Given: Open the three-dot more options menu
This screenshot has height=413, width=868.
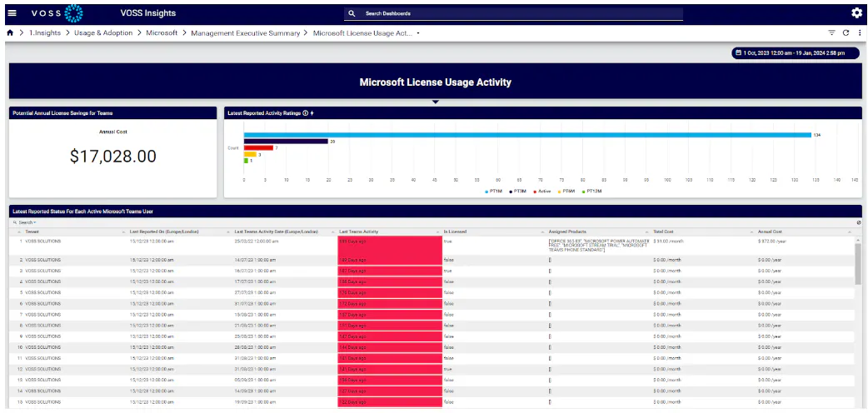Looking at the screenshot, I should [859, 33].
